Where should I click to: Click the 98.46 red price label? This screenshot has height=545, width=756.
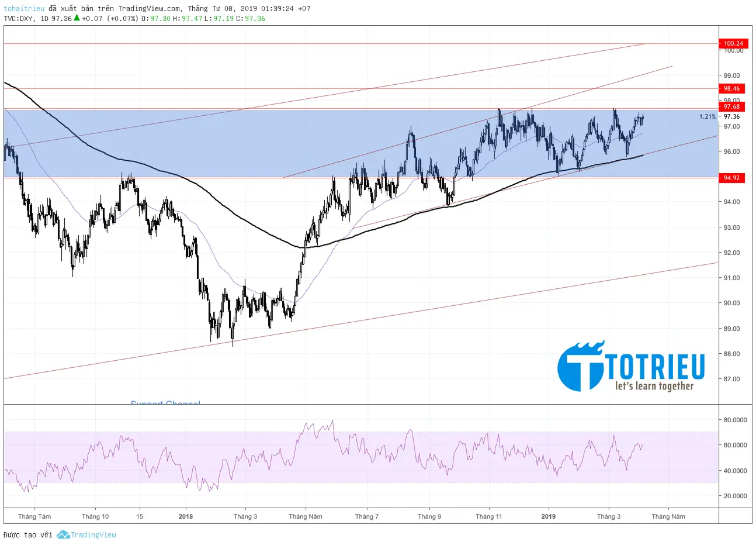[x=732, y=88]
